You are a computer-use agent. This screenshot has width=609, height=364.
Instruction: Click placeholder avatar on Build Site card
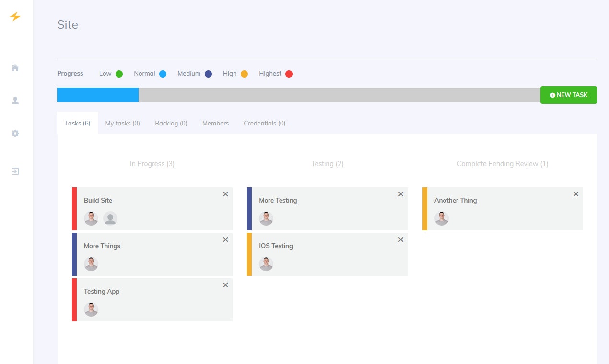(x=110, y=218)
